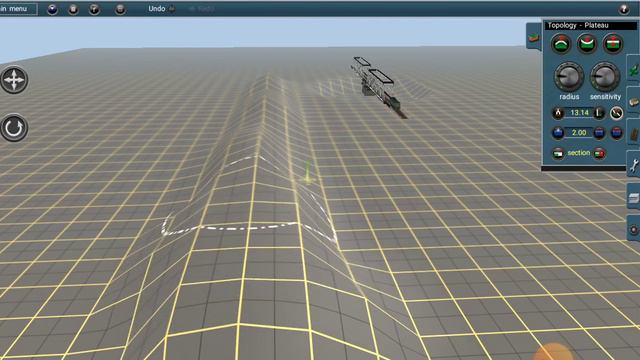Open help via top-right question icon
The image size is (640, 360).
tap(624, 9)
